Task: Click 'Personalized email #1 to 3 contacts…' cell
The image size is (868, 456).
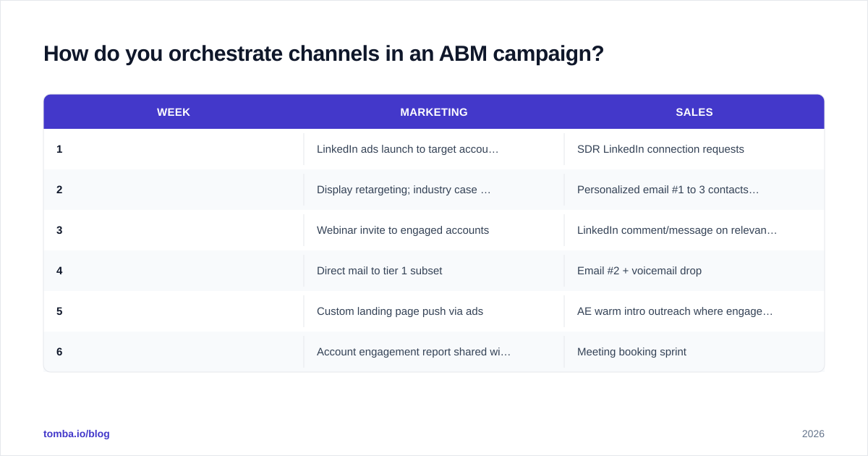Action: [694, 190]
